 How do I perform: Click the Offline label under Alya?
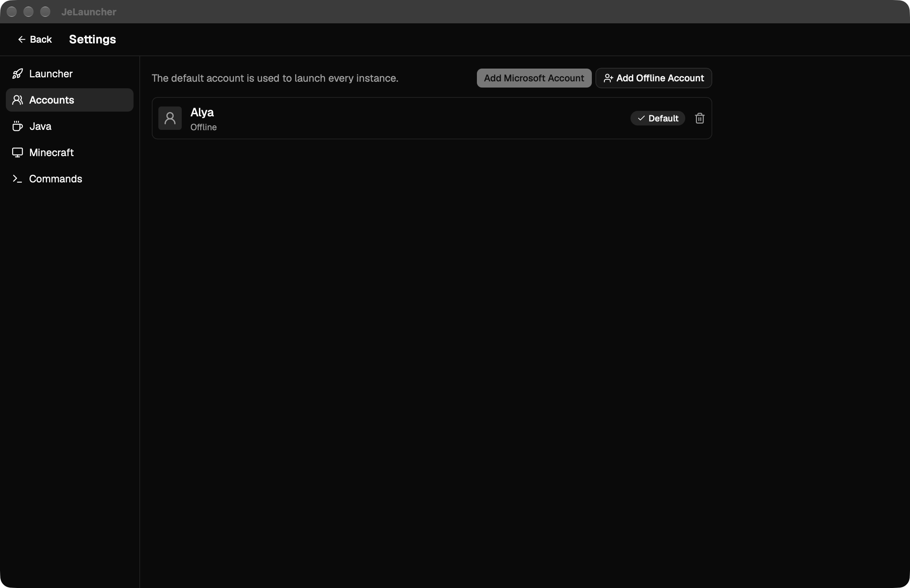(x=204, y=127)
